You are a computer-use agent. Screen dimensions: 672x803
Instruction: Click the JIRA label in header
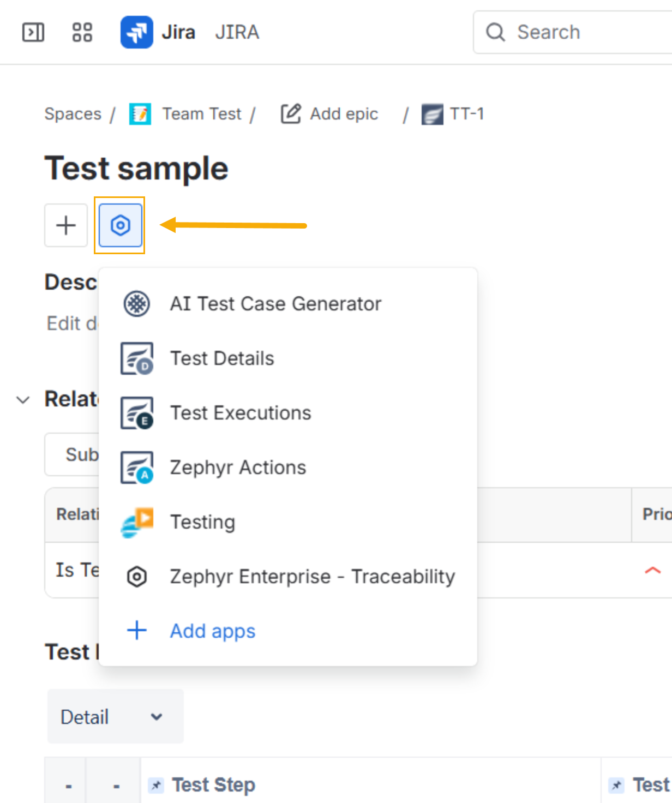click(237, 32)
